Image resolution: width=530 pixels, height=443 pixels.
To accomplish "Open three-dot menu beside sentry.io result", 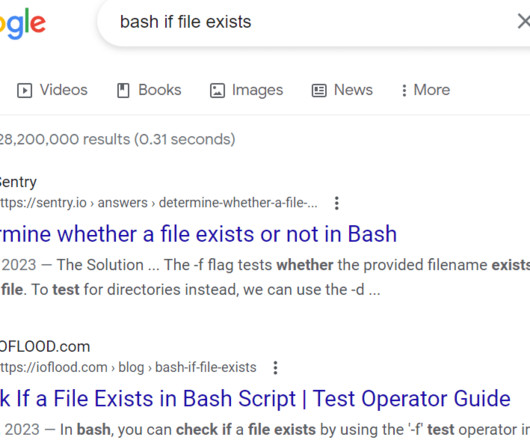I will tap(336, 203).
